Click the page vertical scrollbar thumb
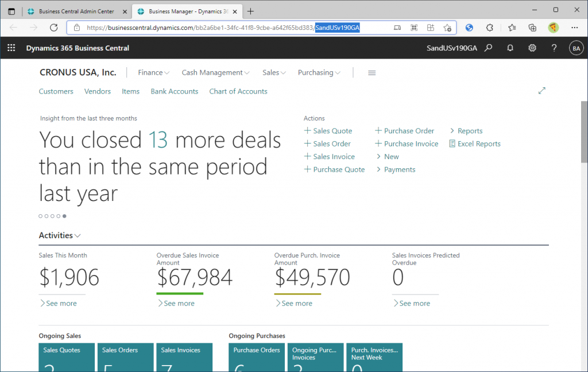588x372 pixels. [584, 131]
